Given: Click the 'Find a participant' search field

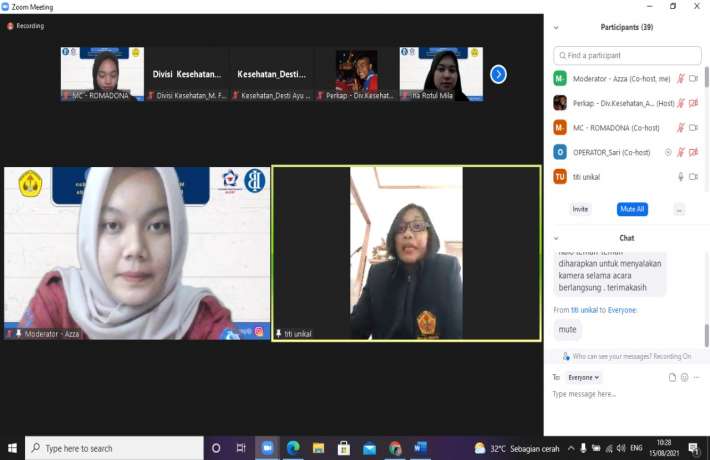Looking at the screenshot, I should click(627, 56).
